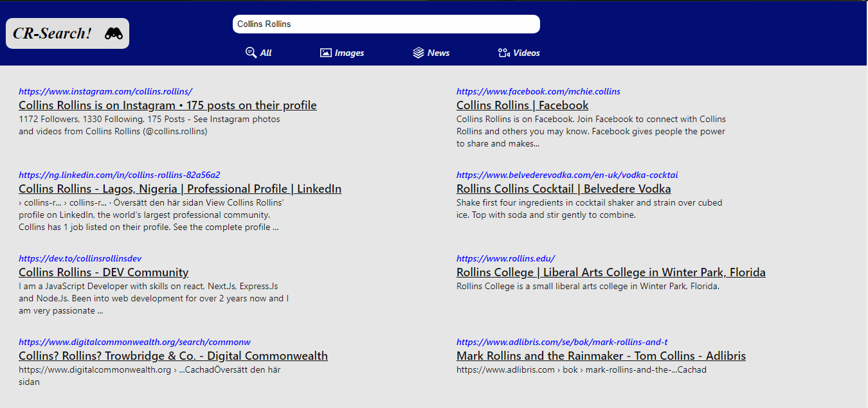Click the video camera icon beside Videos
This screenshot has height=408, width=868.
(504, 53)
